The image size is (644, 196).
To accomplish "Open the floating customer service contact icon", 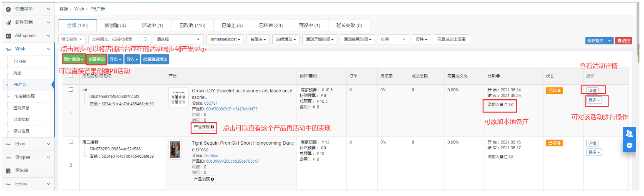I will 629,133.
